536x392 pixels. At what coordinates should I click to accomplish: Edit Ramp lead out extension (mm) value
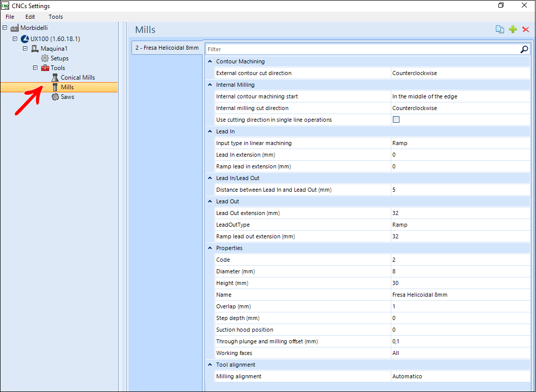[460, 236]
